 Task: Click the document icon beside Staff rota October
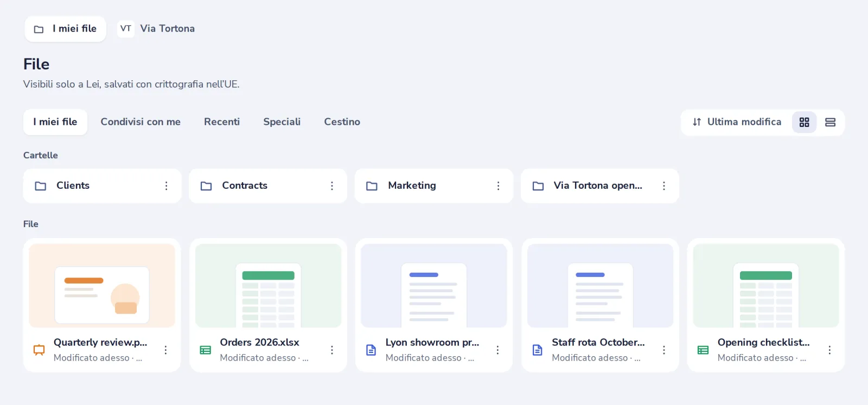point(537,350)
